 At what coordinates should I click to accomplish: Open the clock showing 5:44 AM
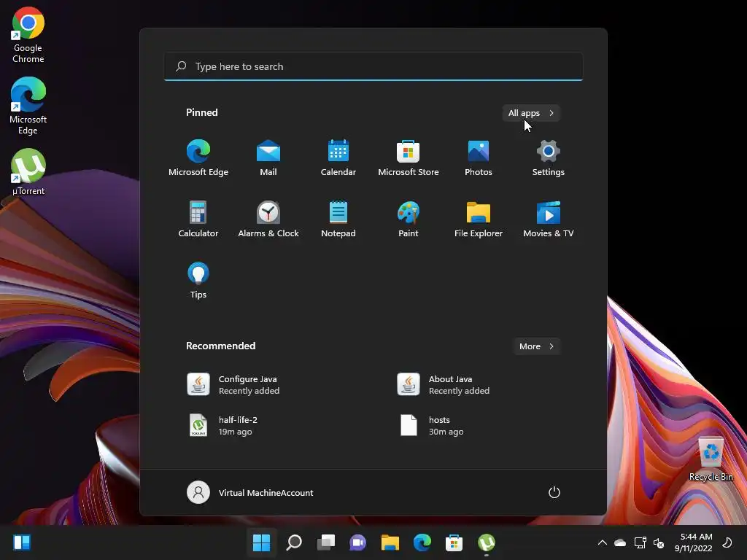click(694, 542)
